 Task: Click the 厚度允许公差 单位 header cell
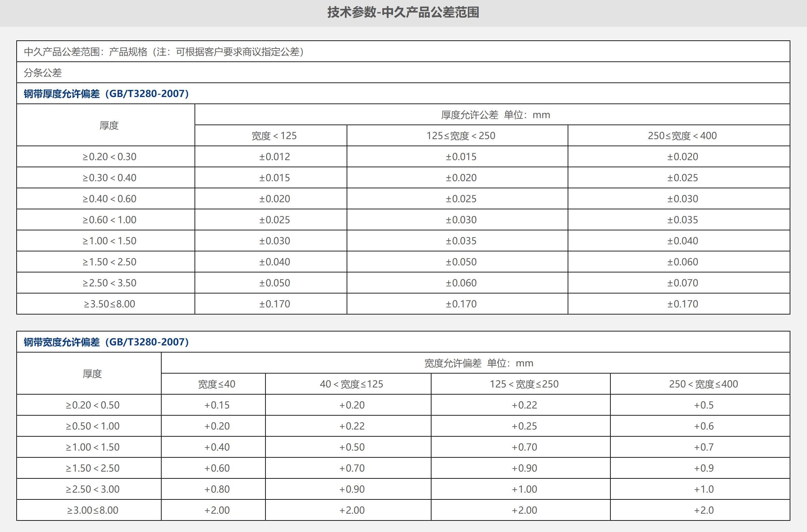[x=495, y=115]
